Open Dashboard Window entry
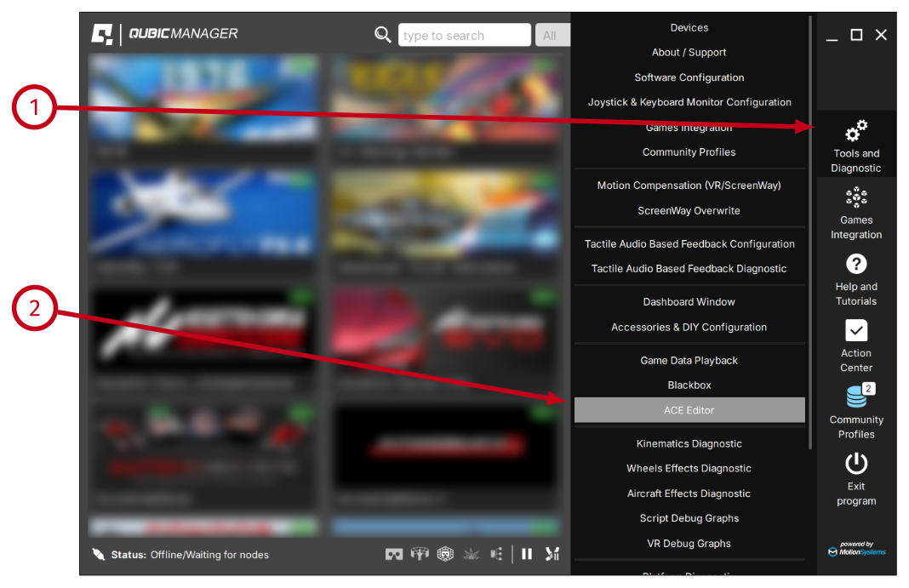The height and width of the screenshot is (588, 909). (x=689, y=302)
